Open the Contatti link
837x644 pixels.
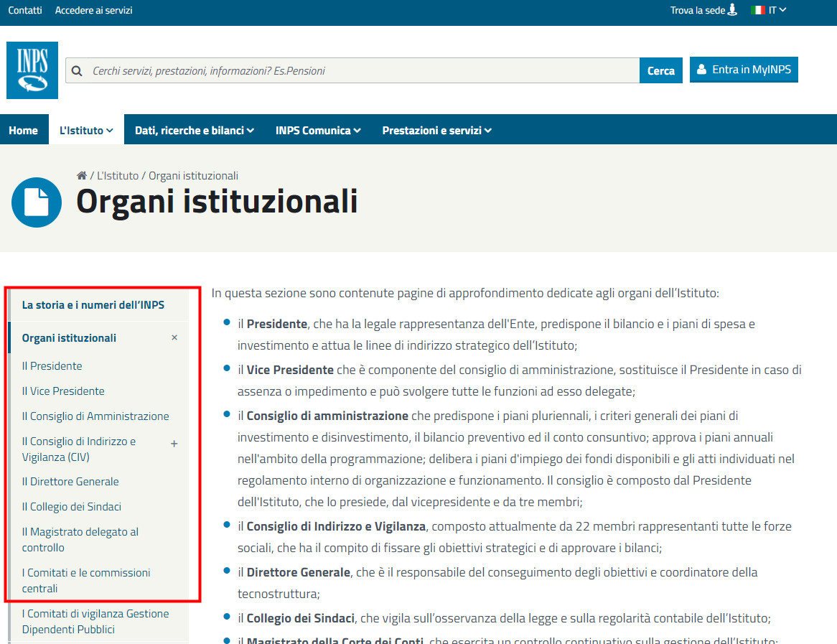pyautogui.click(x=25, y=10)
